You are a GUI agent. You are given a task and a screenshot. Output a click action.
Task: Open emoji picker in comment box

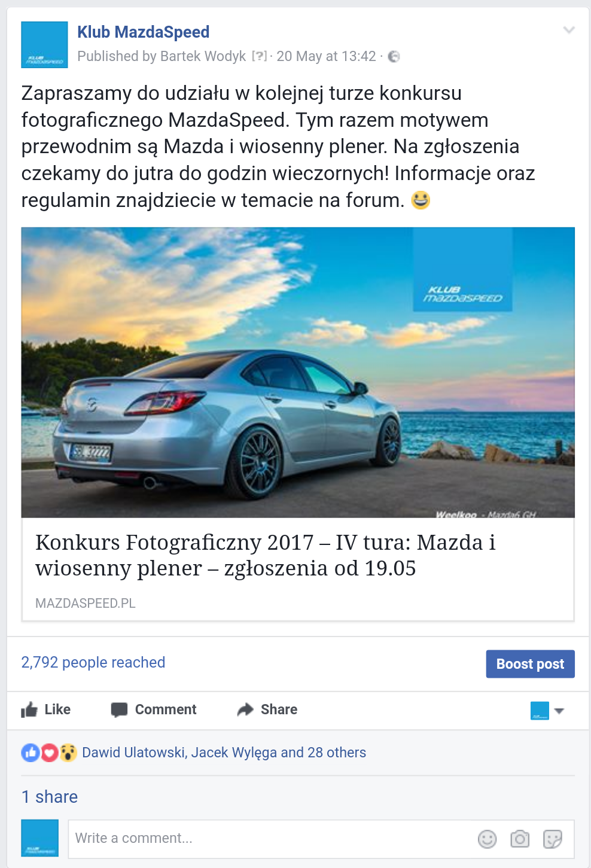click(x=488, y=839)
